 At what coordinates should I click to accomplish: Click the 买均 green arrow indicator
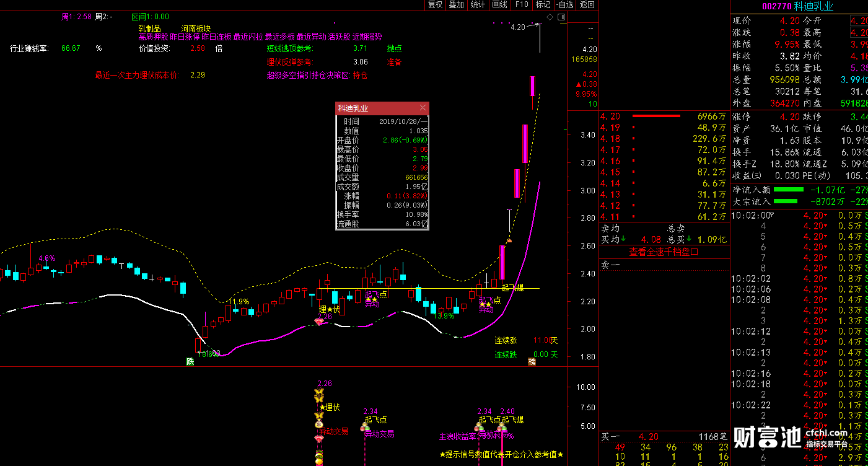pyautogui.click(x=623, y=239)
